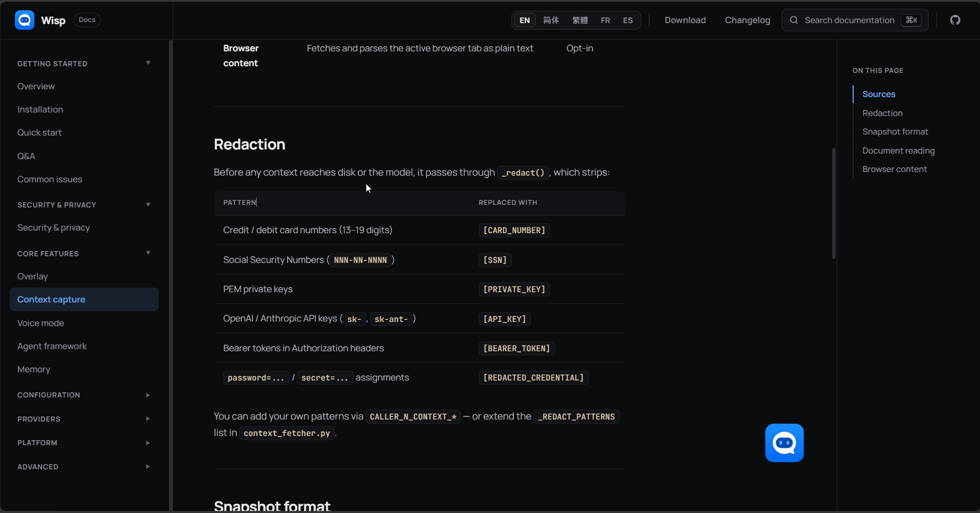This screenshot has height=513, width=980.
Task: Open the Agent framework page
Action: [x=52, y=346]
